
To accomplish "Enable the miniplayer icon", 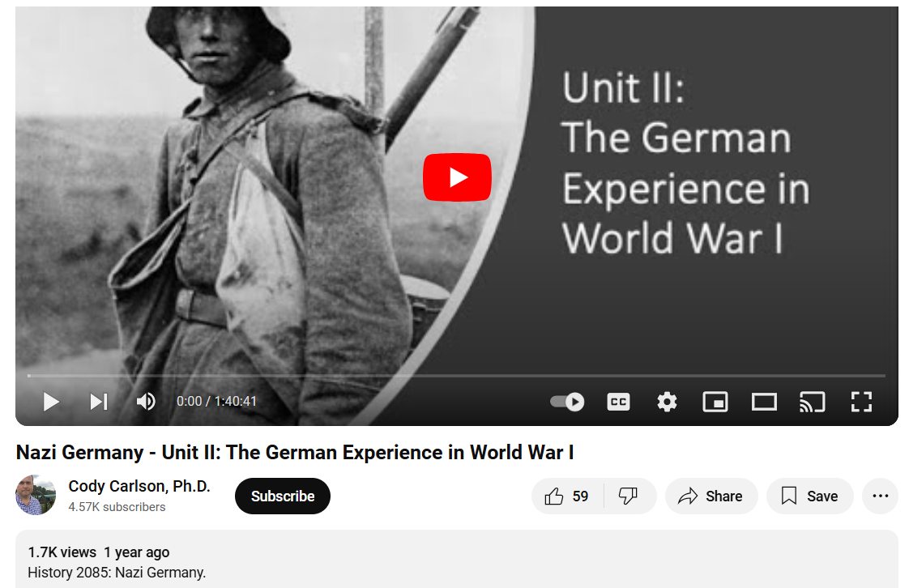I will coord(715,402).
